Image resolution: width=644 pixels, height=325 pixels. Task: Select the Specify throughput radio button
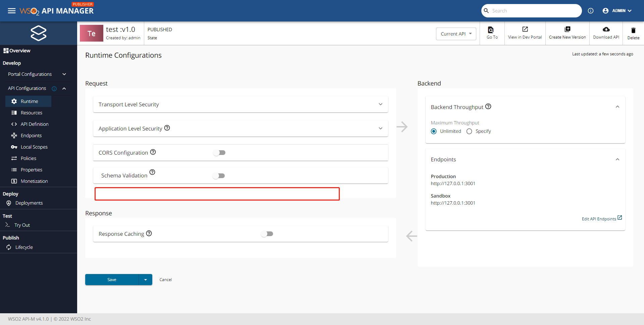coord(469,131)
